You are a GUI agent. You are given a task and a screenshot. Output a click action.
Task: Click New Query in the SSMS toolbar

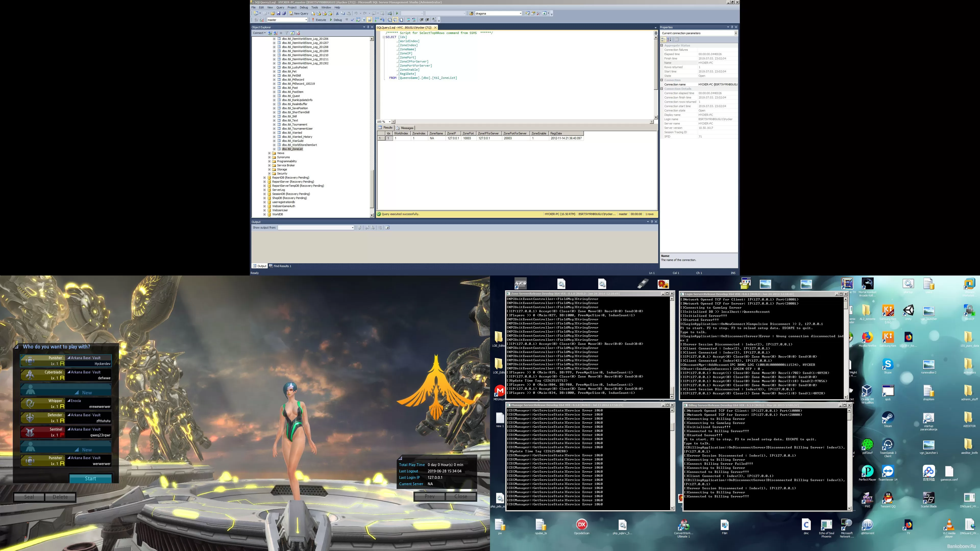click(x=299, y=13)
